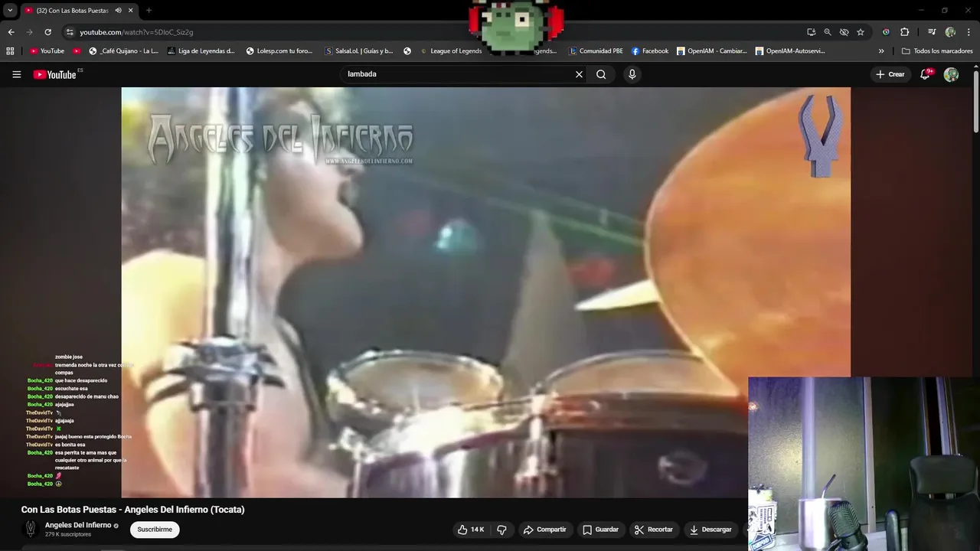The width and height of the screenshot is (980, 551).
Task: Expand hidden bookmarks with the double chevron
Action: [881, 51]
